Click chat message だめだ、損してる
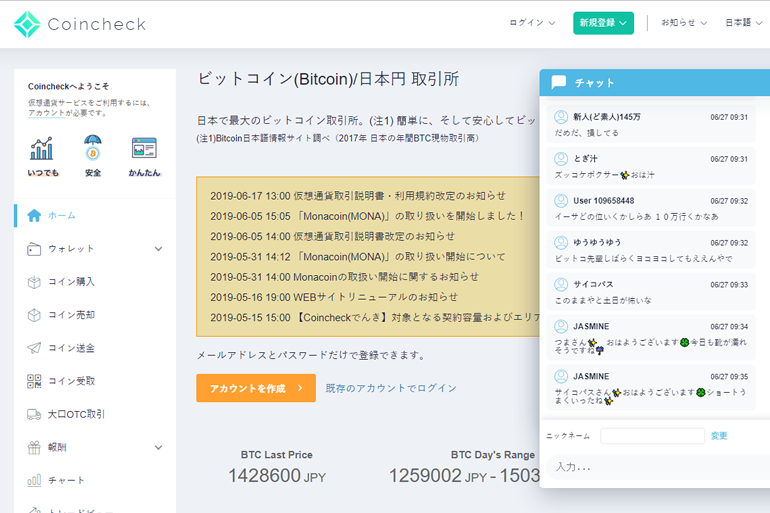770x513 pixels. click(586, 133)
